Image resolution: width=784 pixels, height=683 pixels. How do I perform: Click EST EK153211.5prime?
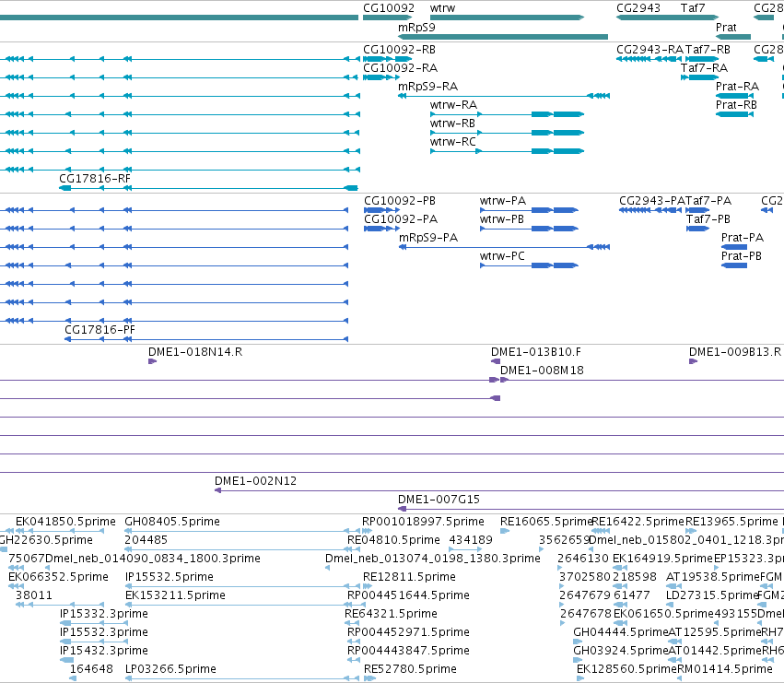coord(175,595)
